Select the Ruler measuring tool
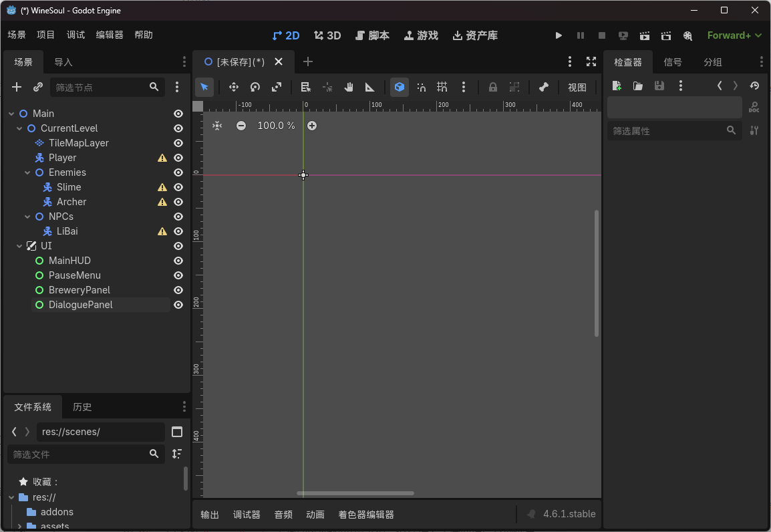 point(369,87)
